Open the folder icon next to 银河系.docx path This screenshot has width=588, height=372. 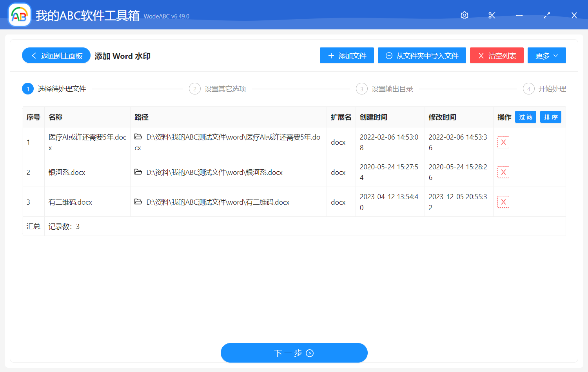[138, 172]
